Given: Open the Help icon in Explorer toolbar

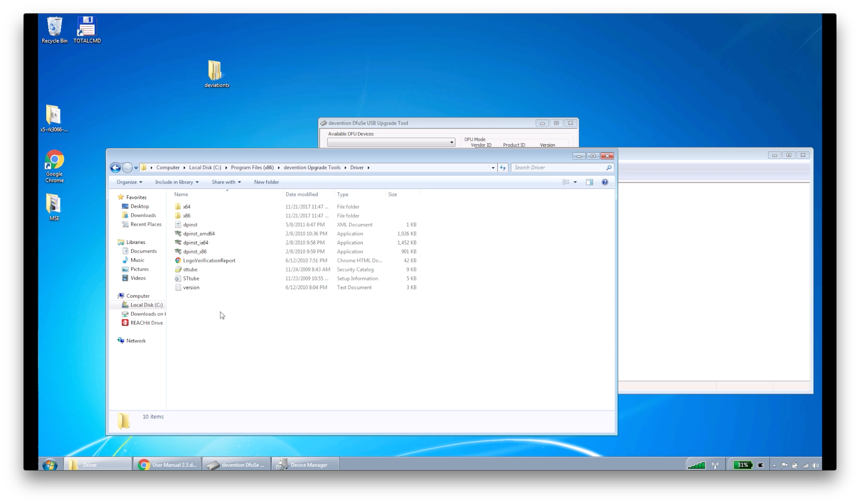Looking at the screenshot, I should click(605, 182).
